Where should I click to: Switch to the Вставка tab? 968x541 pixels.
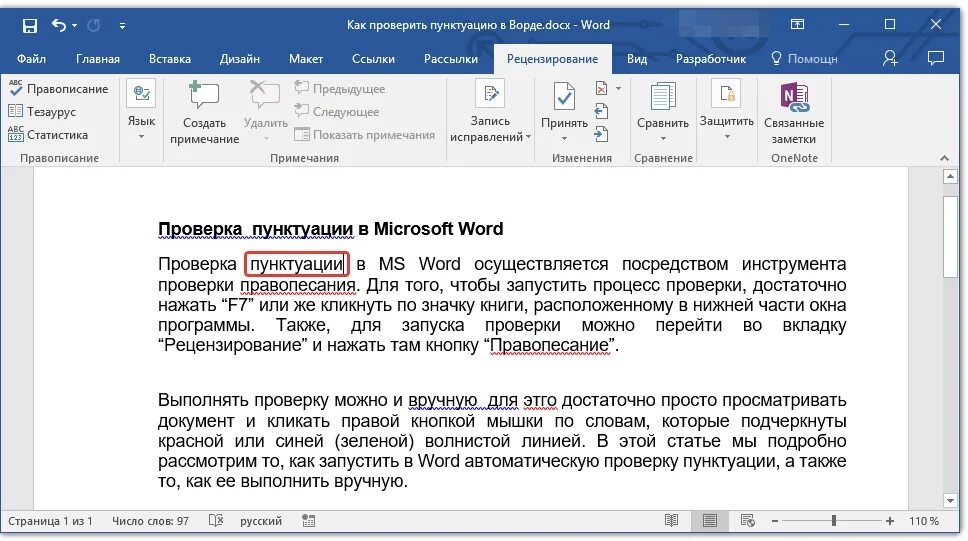click(x=170, y=59)
